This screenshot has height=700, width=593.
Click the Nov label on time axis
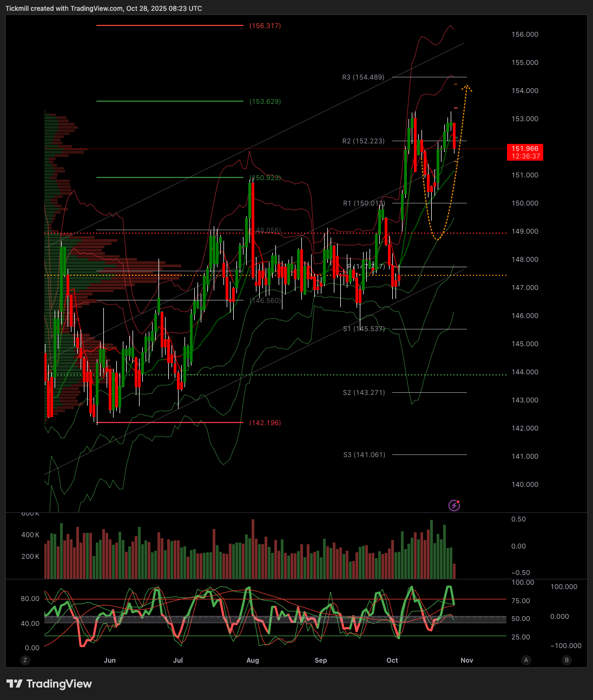point(467,661)
